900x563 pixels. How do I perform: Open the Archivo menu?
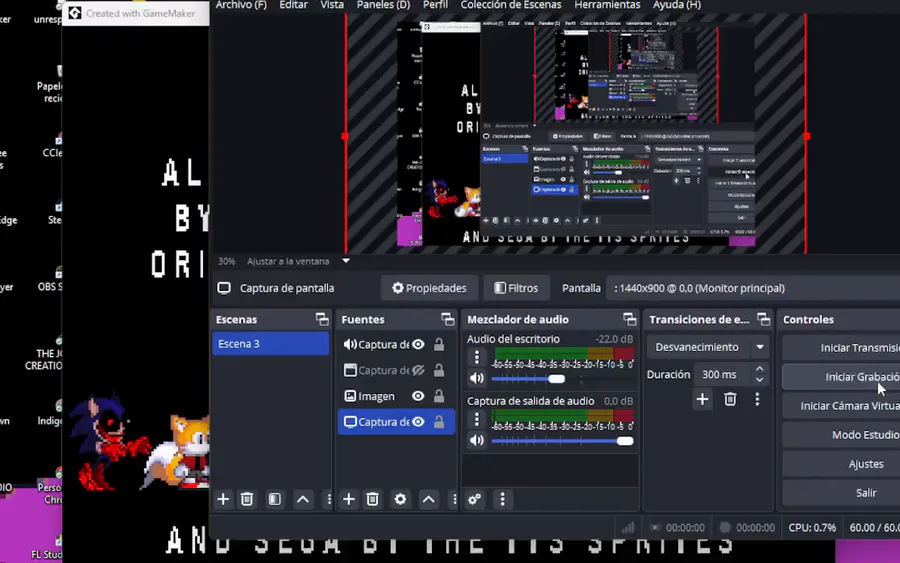(x=241, y=5)
